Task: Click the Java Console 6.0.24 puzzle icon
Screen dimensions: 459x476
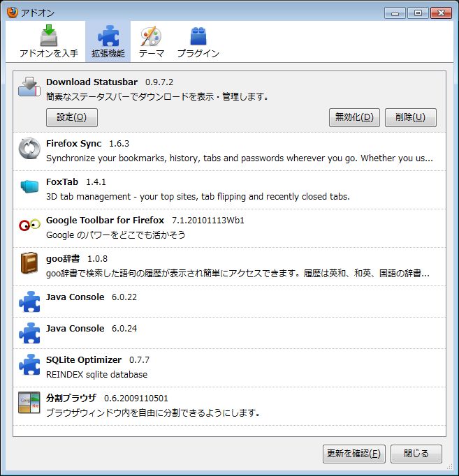Action: point(29,333)
